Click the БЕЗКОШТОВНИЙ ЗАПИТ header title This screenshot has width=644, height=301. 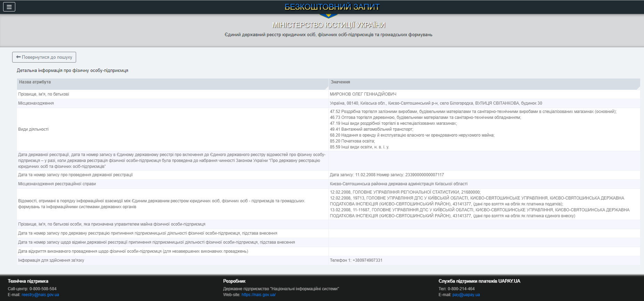click(x=332, y=7)
